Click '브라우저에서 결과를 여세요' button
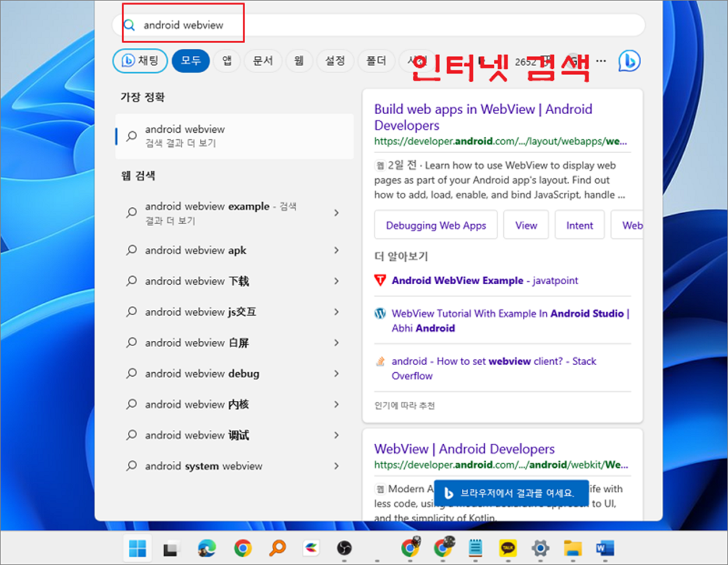 [x=511, y=493]
